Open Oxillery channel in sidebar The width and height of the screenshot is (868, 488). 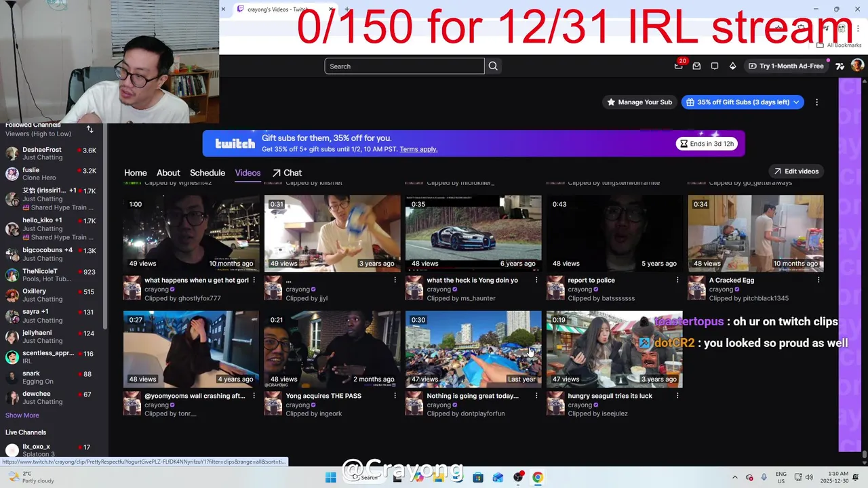(x=54, y=295)
